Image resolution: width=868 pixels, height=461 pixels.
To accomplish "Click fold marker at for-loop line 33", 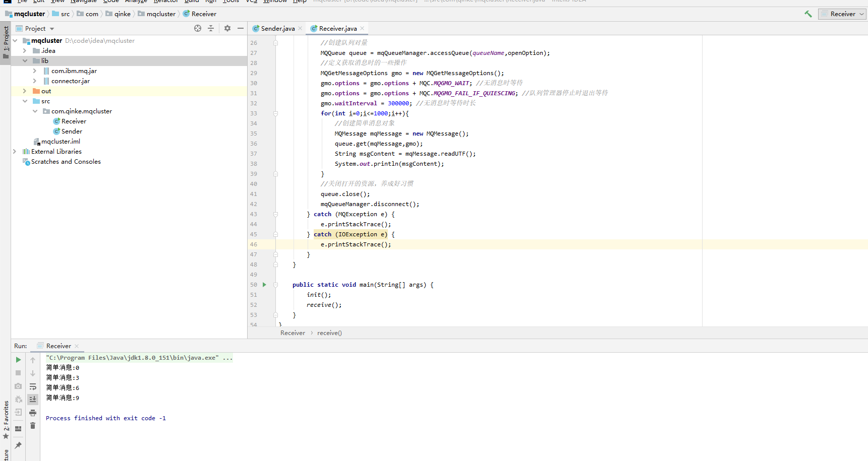I will coord(276,113).
